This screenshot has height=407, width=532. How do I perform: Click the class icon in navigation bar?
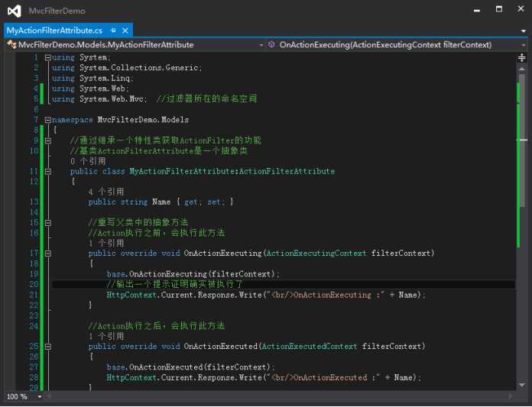pos(11,45)
